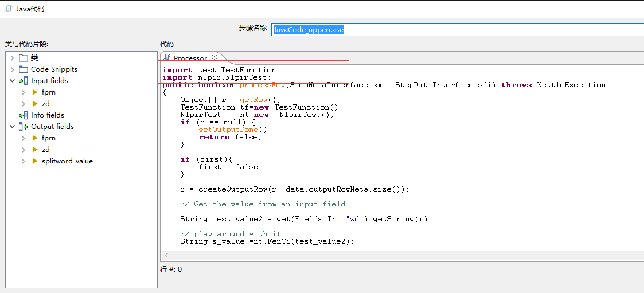Select the Processor code tab
Screen dimensions: 644x293
[x=190, y=58]
